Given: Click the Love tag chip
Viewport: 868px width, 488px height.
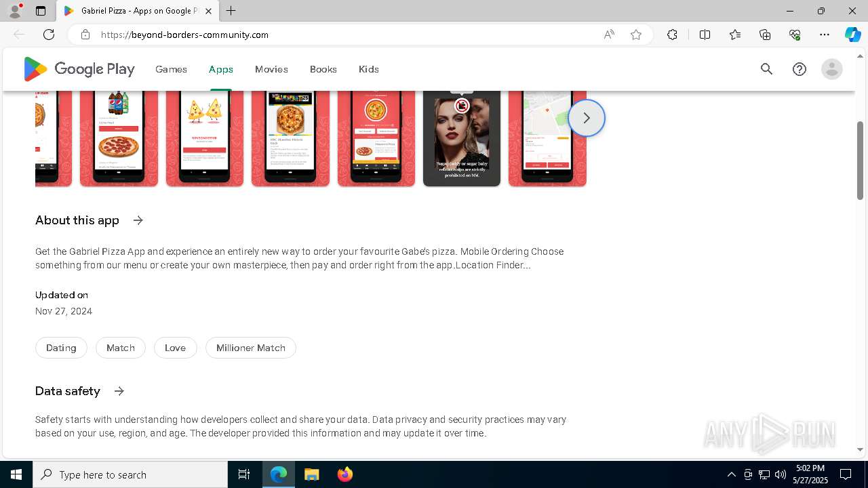Looking at the screenshot, I should (x=175, y=348).
